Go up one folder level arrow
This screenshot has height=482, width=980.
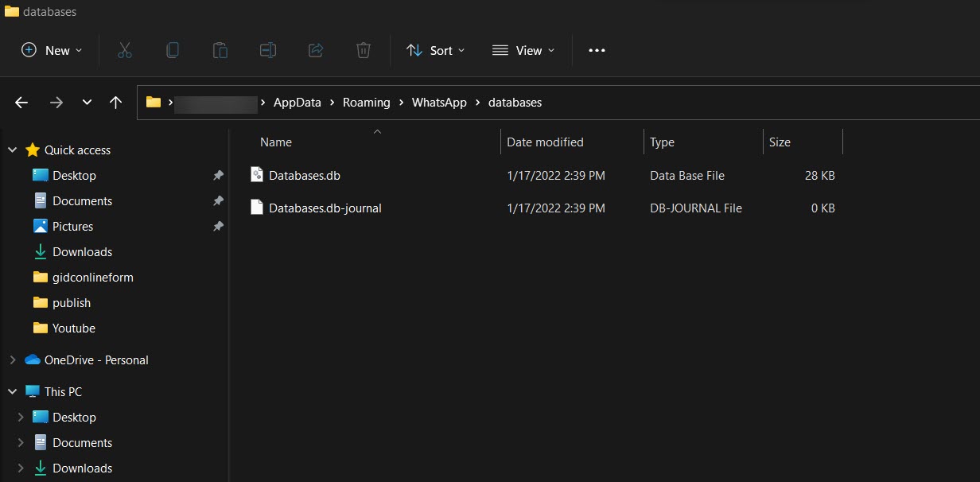[x=116, y=103]
